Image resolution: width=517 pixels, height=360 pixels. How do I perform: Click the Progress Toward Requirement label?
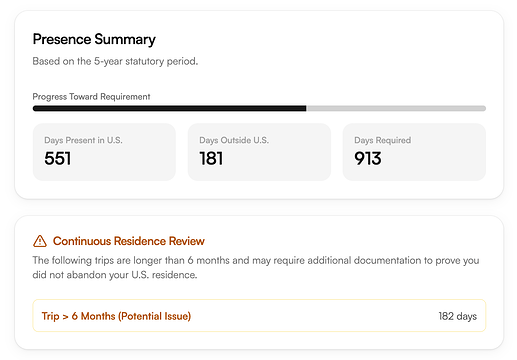[x=91, y=97]
